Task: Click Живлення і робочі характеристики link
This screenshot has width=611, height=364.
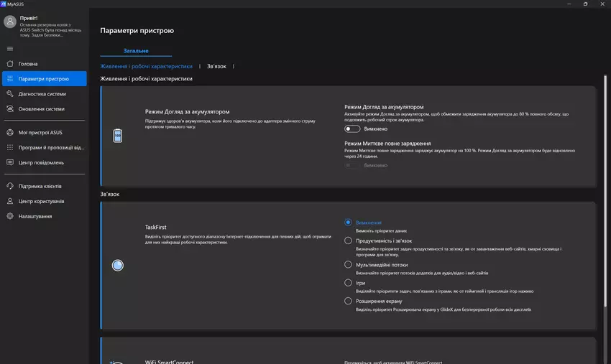Action: (x=146, y=66)
